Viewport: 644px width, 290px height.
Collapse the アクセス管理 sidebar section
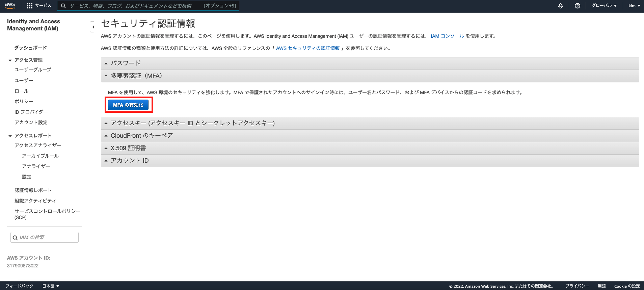[10, 60]
